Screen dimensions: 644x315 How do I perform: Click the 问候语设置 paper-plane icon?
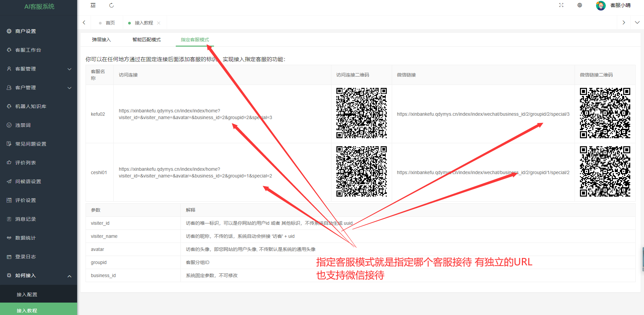pos(9,181)
